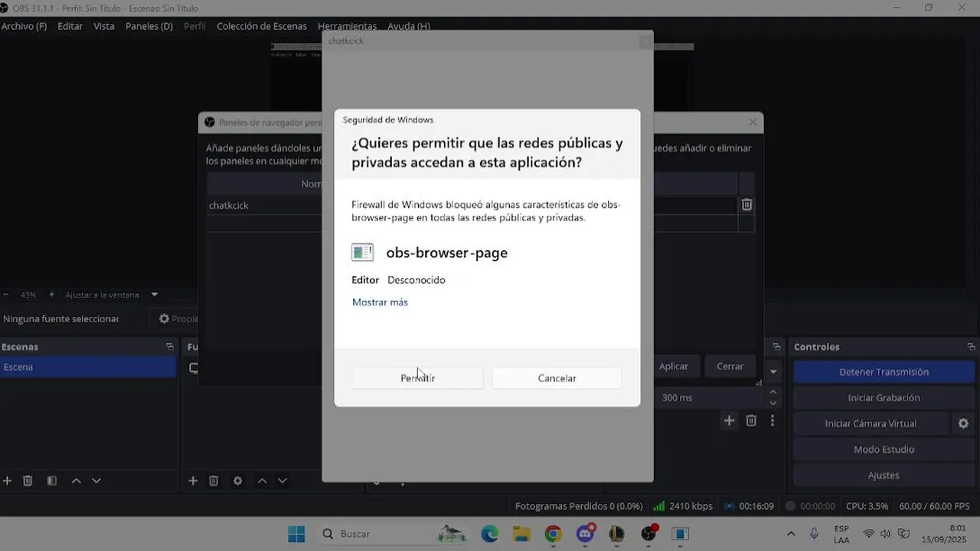Open Microsoft Edge from the taskbar

click(x=490, y=533)
